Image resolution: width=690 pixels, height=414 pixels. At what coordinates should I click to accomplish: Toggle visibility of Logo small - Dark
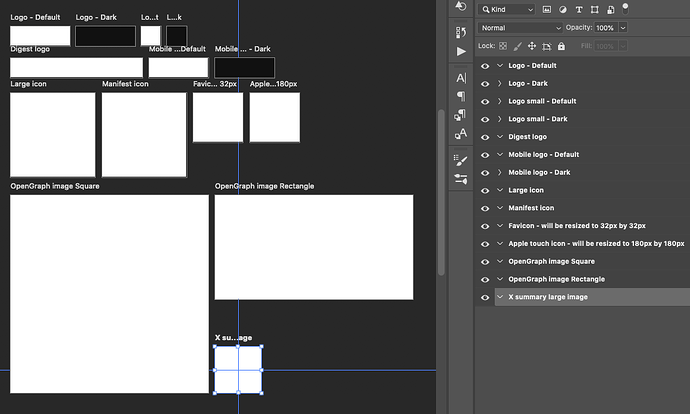(x=485, y=119)
